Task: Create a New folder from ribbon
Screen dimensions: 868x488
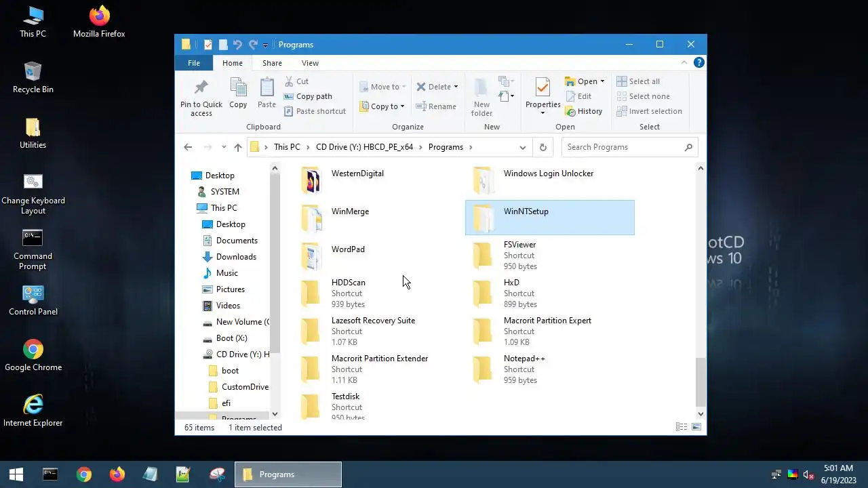Action: click(481, 98)
